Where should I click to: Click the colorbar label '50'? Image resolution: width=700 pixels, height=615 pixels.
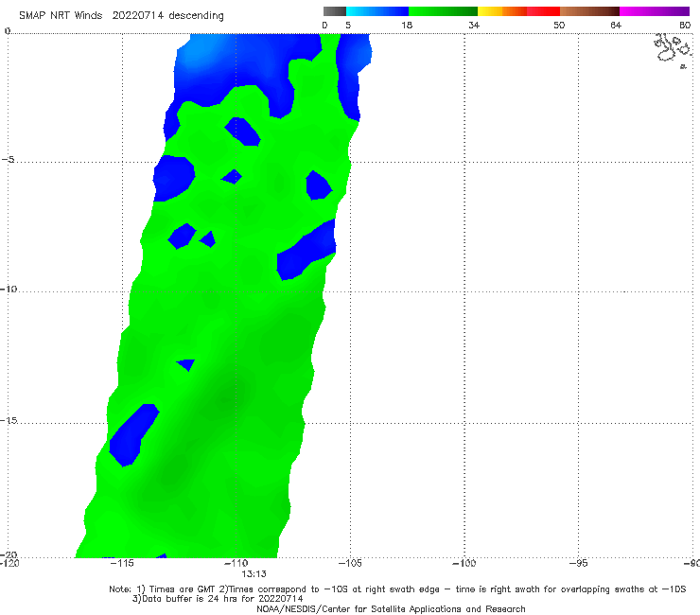pos(559,25)
